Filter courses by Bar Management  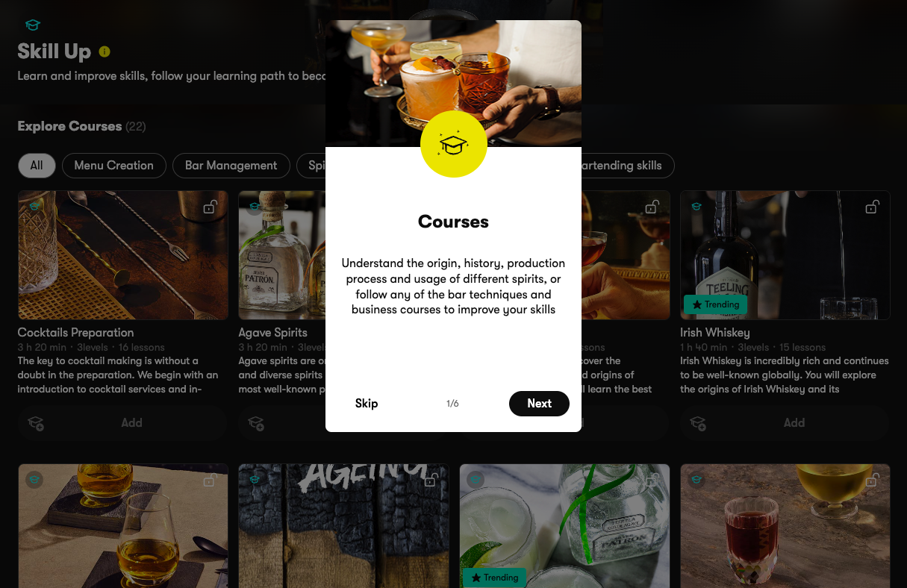[231, 166]
